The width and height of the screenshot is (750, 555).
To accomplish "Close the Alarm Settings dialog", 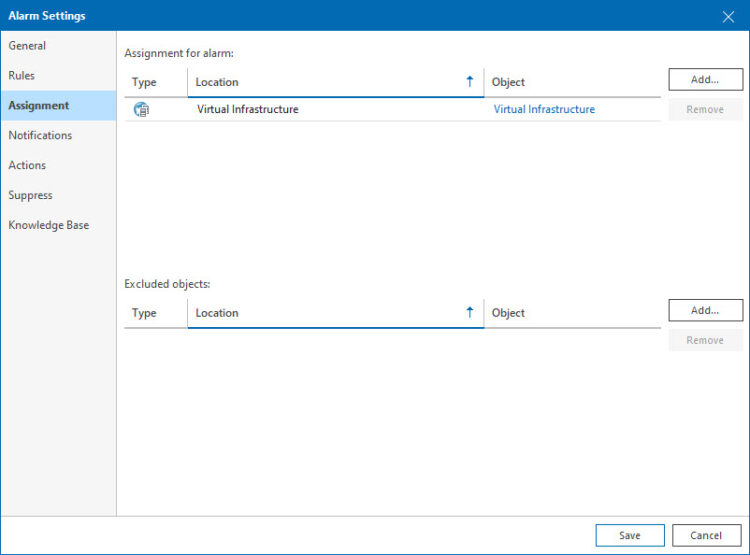I will tap(728, 16).
